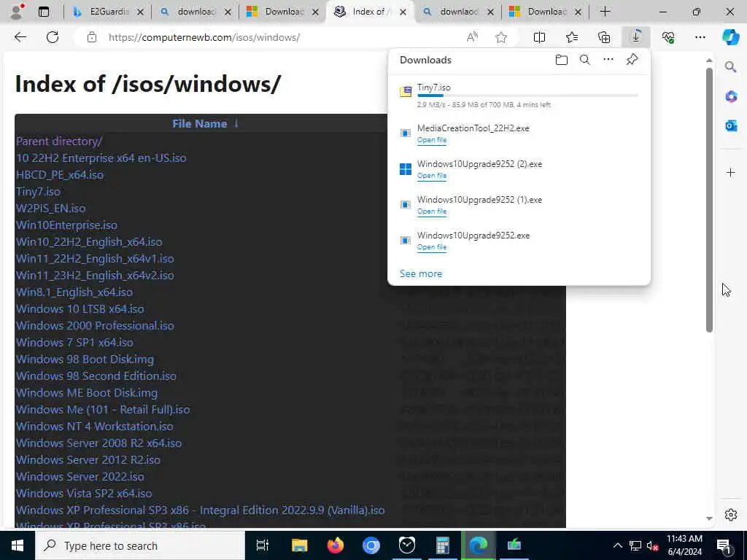The height and width of the screenshot is (560, 747).
Task: Open file for Windows10Upgrade9252.exe
Action: pyautogui.click(x=432, y=247)
